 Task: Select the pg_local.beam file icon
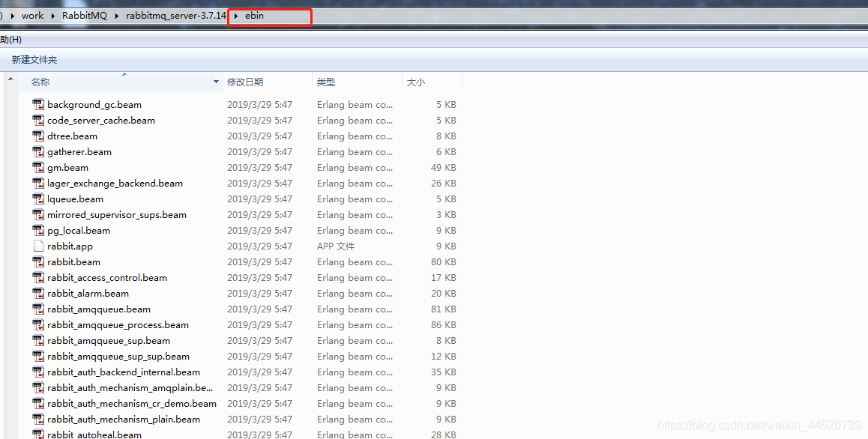coord(38,230)
